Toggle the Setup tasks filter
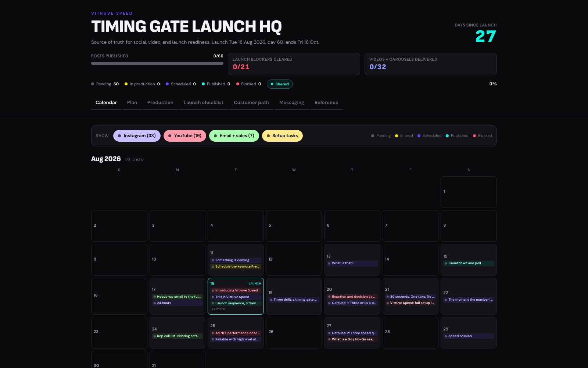The image size is (588, 368). 282,136
